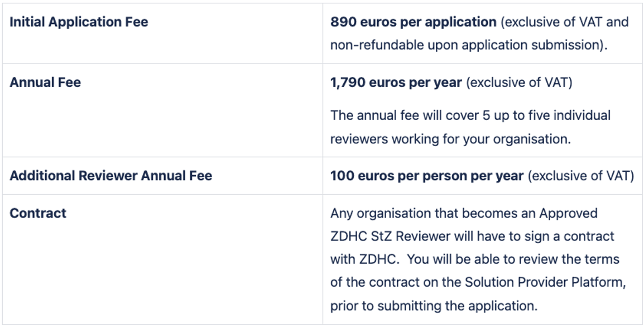Click the "non-refundable upon application submission" line
The width and height of the screenshot is (644, 328).
click(x=468, y=45)
